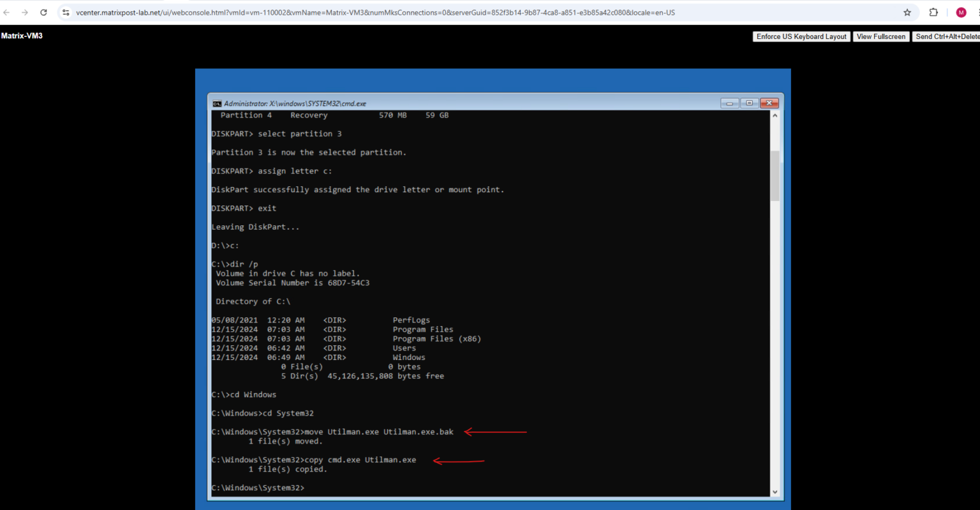Click the browser forward navigation arrow
This screenshot has width=980, height=510.
pos(24,12)
